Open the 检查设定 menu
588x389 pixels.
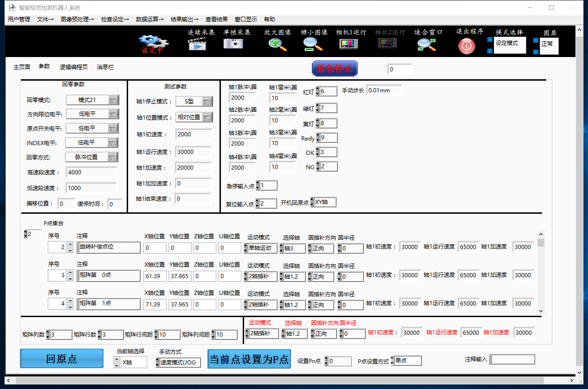pos(115,19)
